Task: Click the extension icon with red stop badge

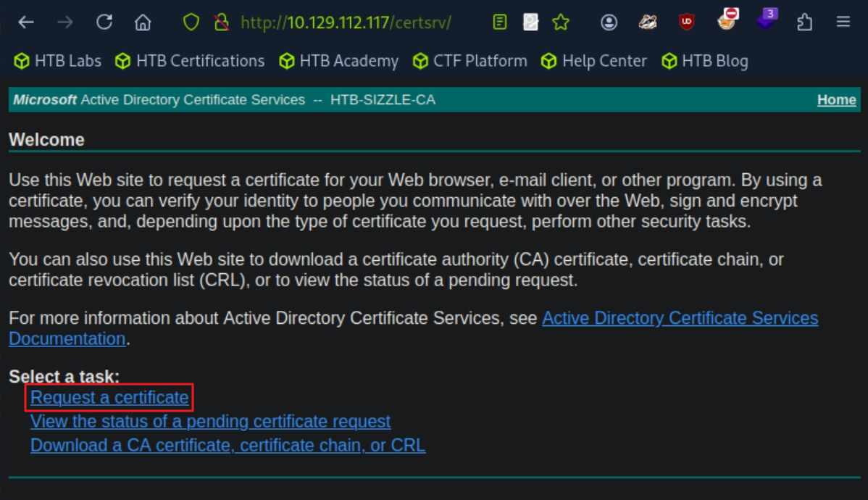Action: [x=727, y=20]
